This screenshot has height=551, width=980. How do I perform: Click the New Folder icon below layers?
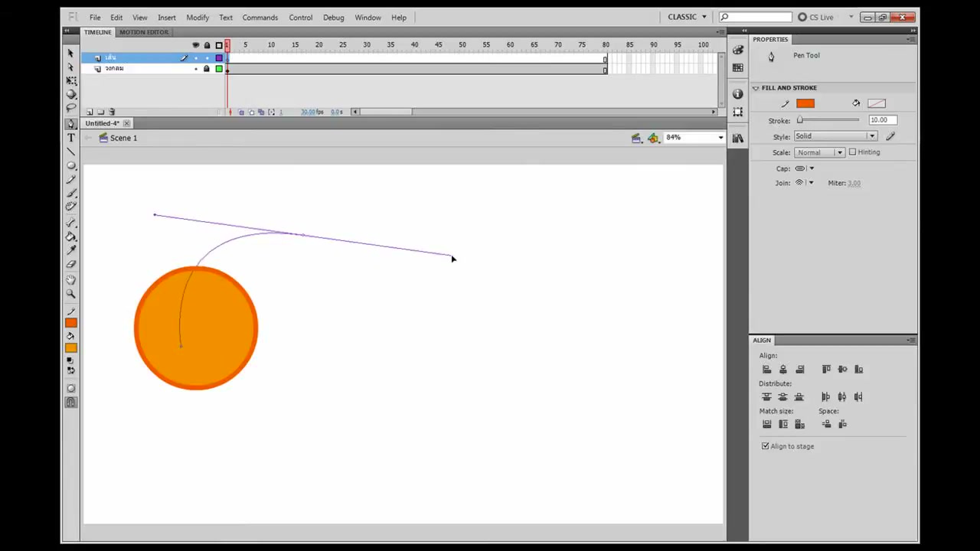tap(100, 112)
